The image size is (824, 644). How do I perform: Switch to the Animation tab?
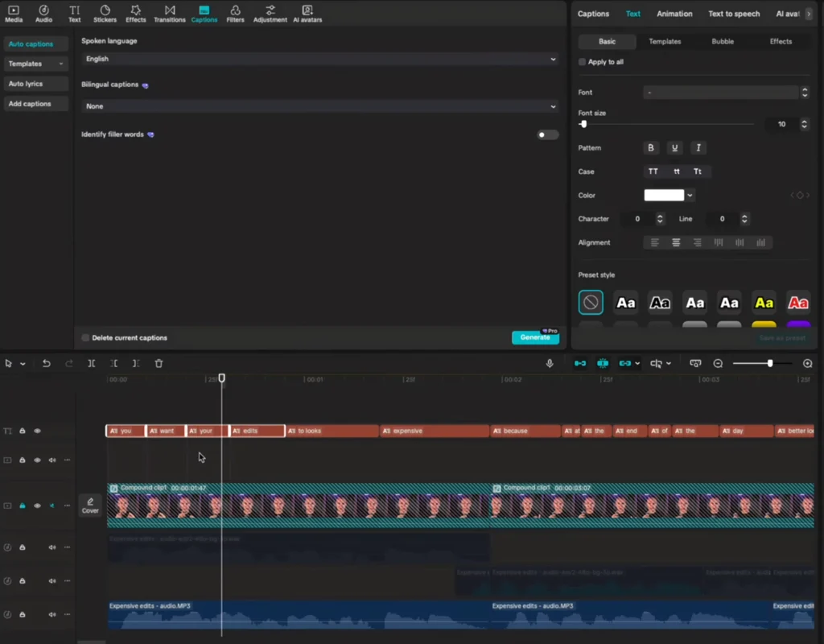[674, 14]
